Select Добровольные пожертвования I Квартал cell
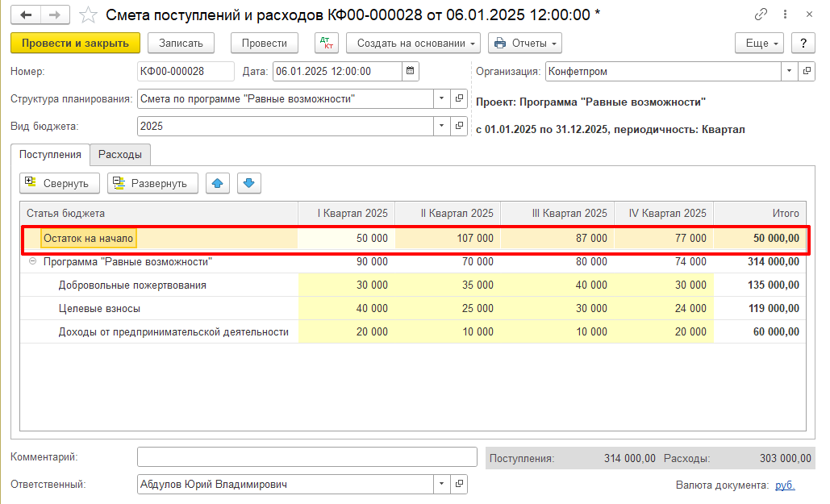830x504 pixels. (346, 285)
